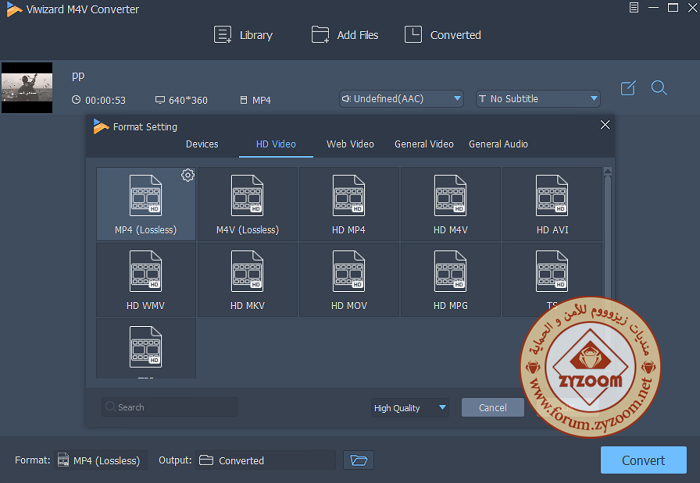
Task: Select HD M4V format tile
Action: 450,204
